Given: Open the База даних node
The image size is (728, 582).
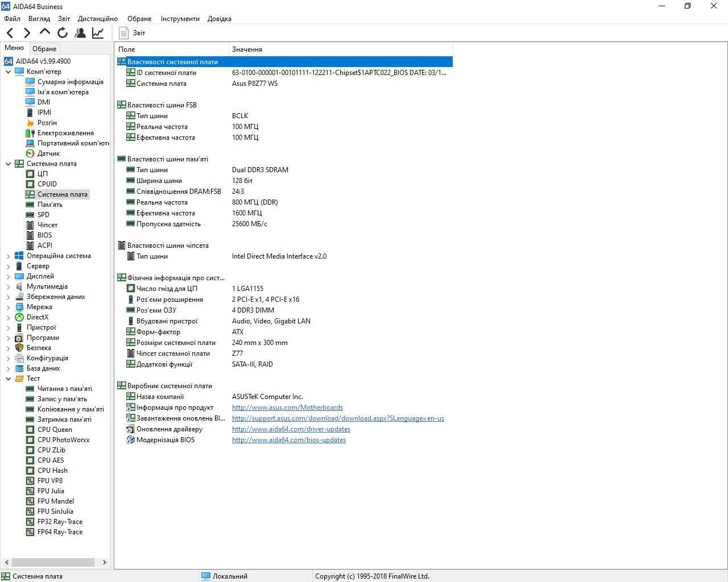Looking at the screenshot, I should [38, 368].
